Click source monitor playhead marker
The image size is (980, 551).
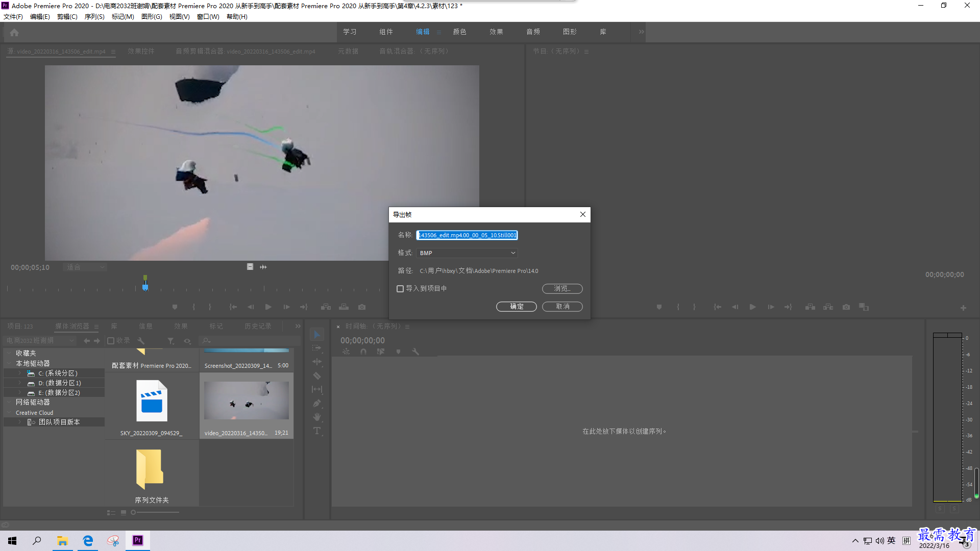145,287
